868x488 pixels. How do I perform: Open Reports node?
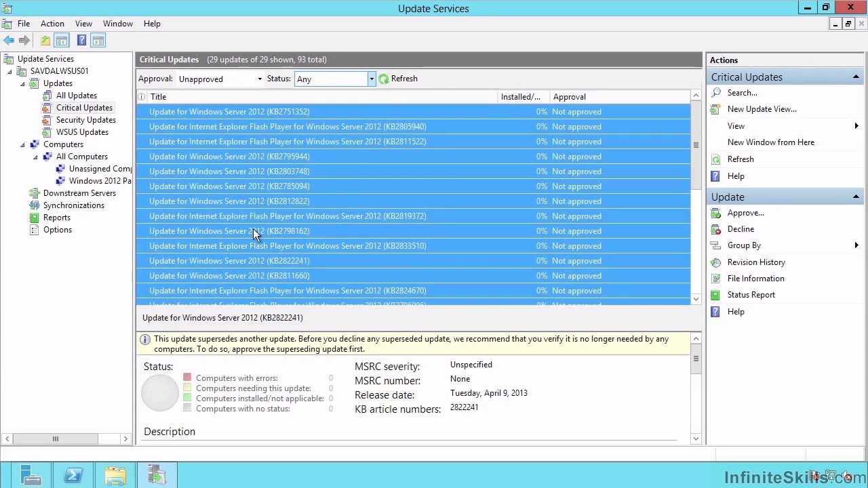pos(57,218)
